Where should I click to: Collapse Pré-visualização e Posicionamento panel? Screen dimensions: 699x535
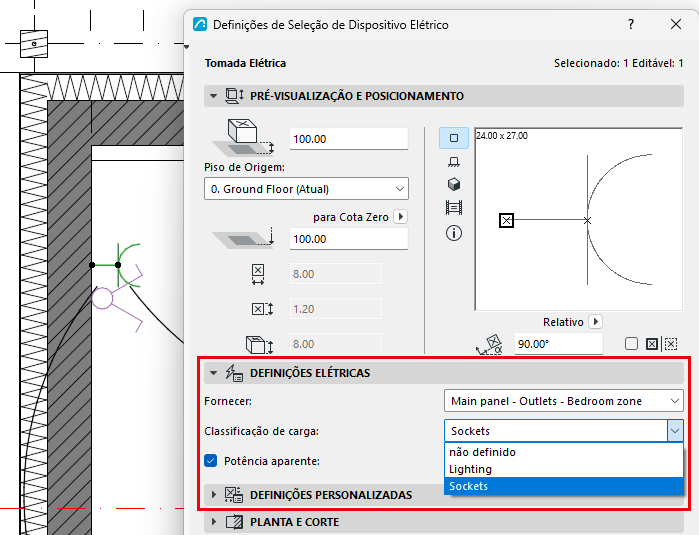(214, 96)
